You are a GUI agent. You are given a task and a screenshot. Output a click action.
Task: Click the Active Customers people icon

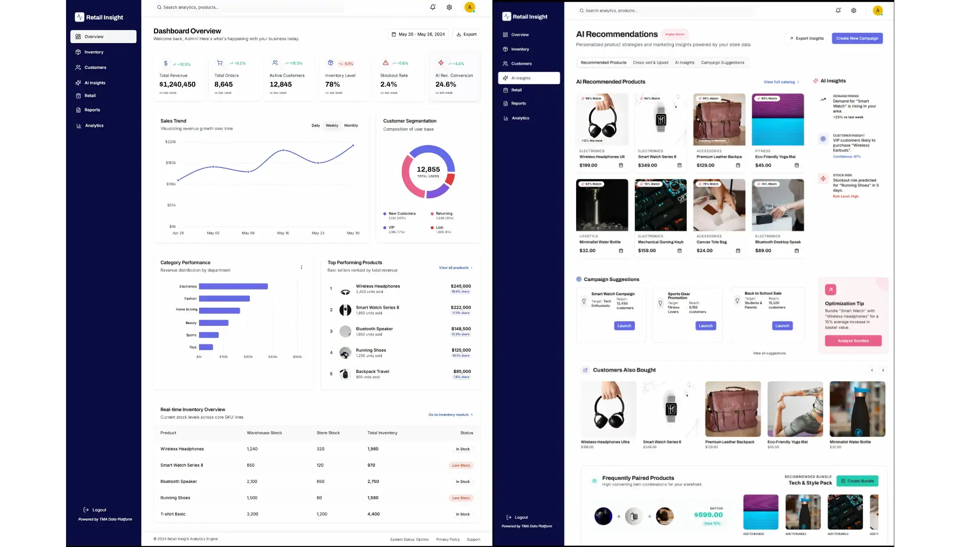[x=275, y=63]
